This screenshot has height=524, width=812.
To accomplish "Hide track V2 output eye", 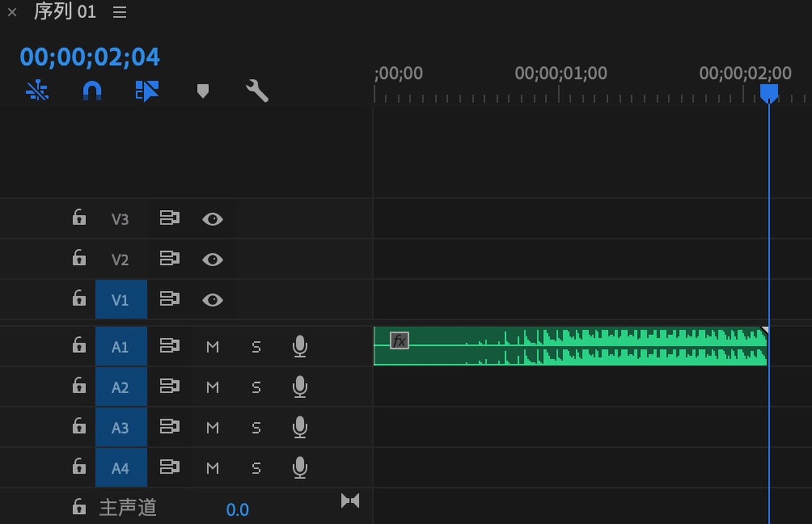I will (213, 259).
